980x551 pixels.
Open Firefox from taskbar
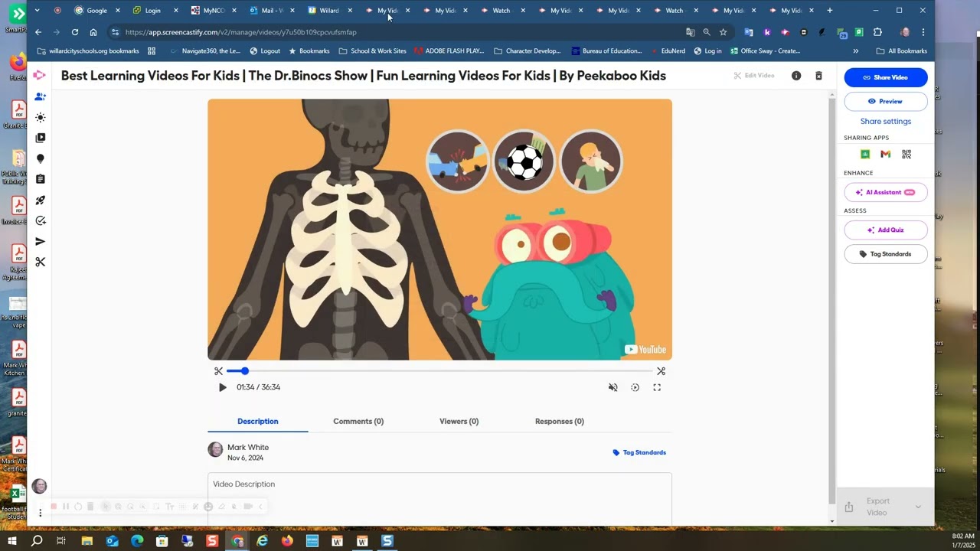pos(287,541)
